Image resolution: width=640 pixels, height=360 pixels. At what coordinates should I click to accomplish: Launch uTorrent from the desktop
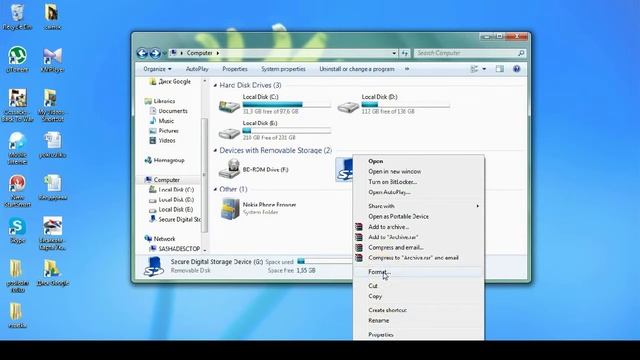coord(17,56)
